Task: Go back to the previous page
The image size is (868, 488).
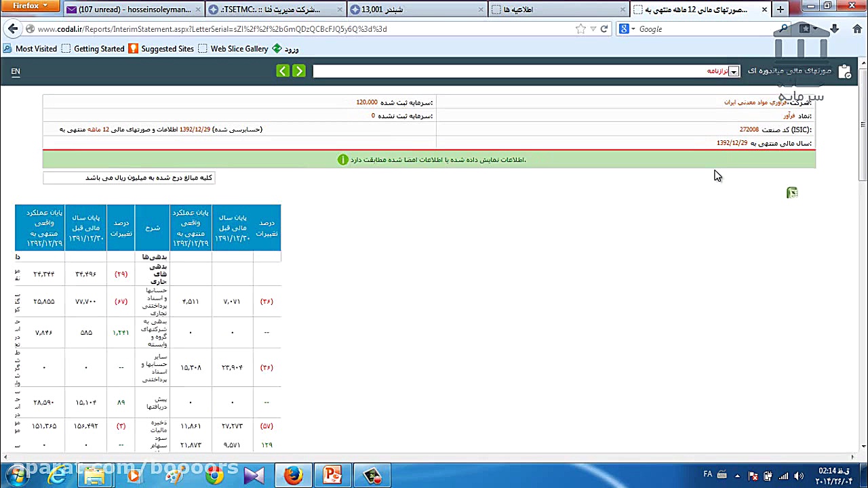Action: coord(12,29)
